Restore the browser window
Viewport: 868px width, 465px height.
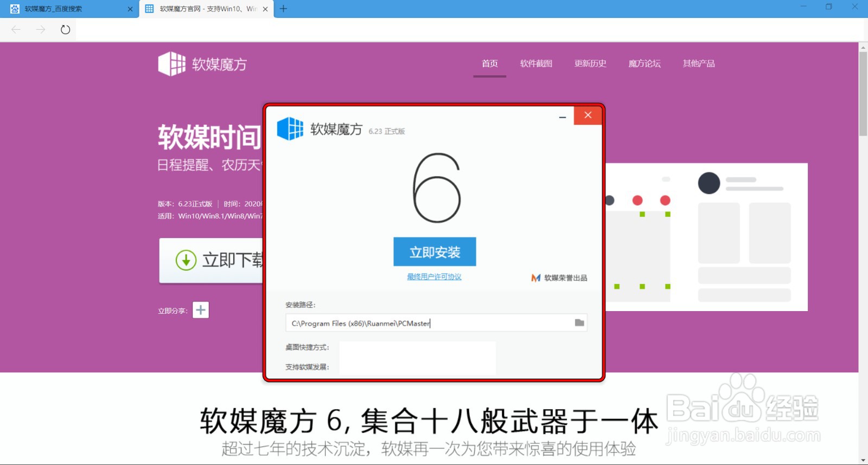tap(828, 7)
